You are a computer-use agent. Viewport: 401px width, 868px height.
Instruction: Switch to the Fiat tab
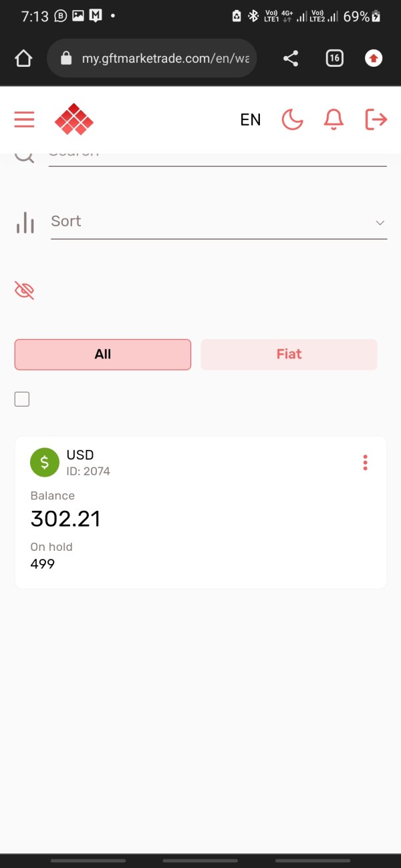pyautogui.click(x=289, y=354)
